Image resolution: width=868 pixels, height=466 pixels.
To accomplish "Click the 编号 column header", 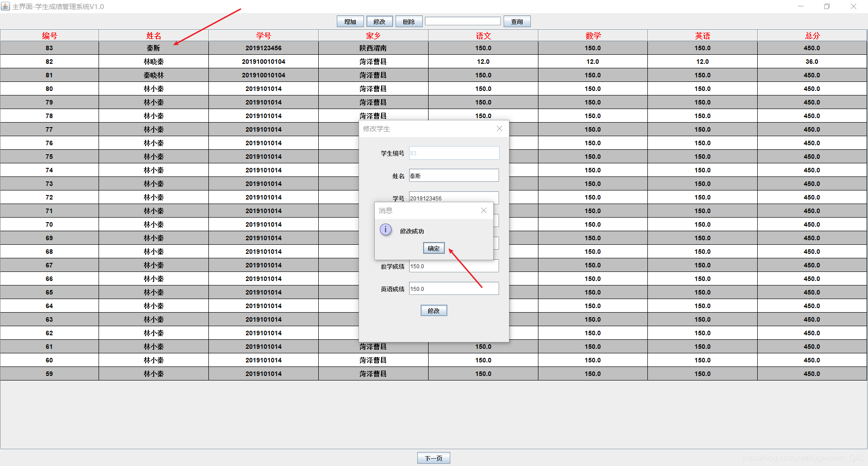I will tap(49, 35).
